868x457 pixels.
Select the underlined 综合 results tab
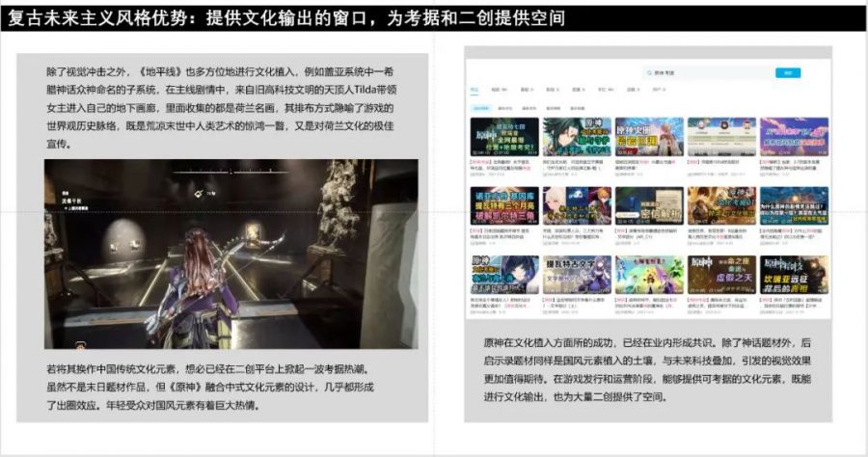(475, 90)
